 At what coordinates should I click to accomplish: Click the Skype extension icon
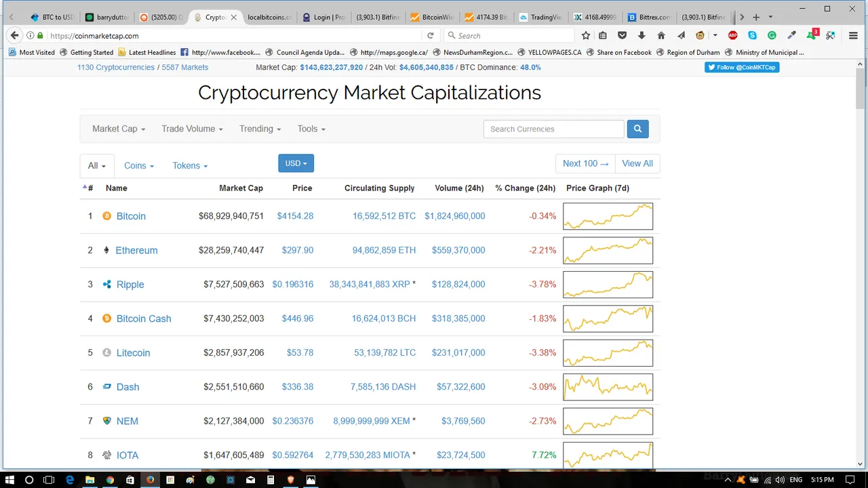(752, 35)
